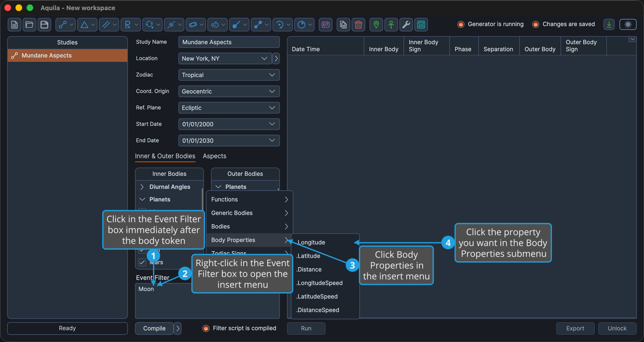Switch to the Aspects tab
Image resolution: width=644 pixels, height=342 pixels.
point(215,156)
